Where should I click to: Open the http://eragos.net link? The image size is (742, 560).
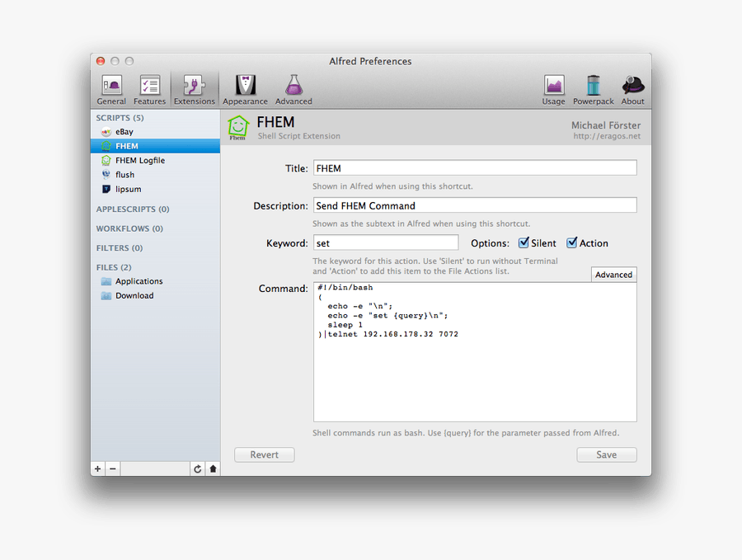click(x=607, y=136)
